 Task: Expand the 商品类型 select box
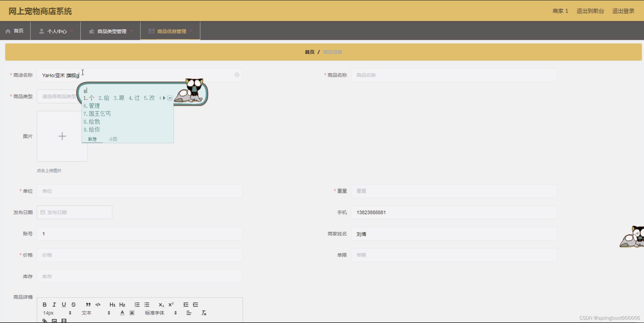59,96
